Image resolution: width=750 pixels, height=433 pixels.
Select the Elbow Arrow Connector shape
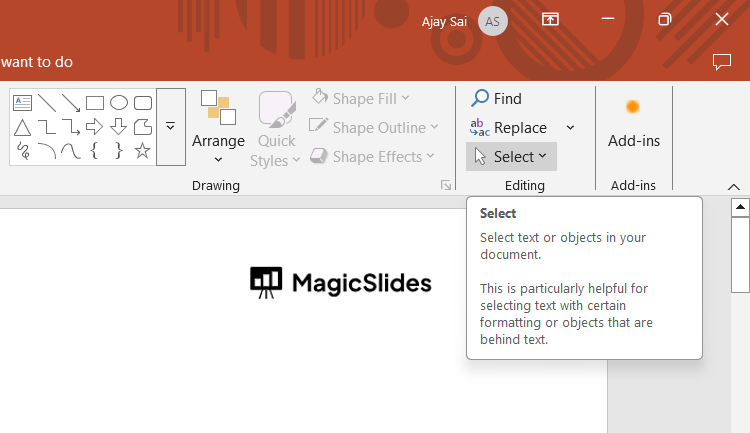[x=71, y=127]
